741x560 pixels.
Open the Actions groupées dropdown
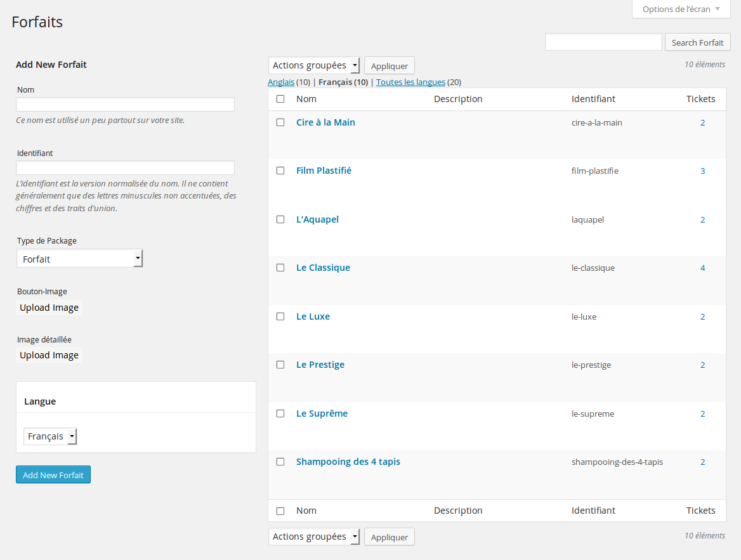(x=313, y=65)
